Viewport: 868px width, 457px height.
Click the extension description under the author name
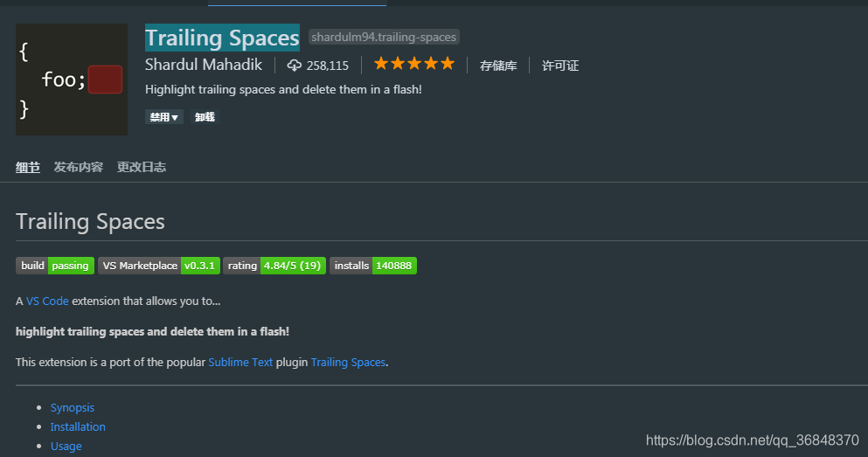[283, 89]
